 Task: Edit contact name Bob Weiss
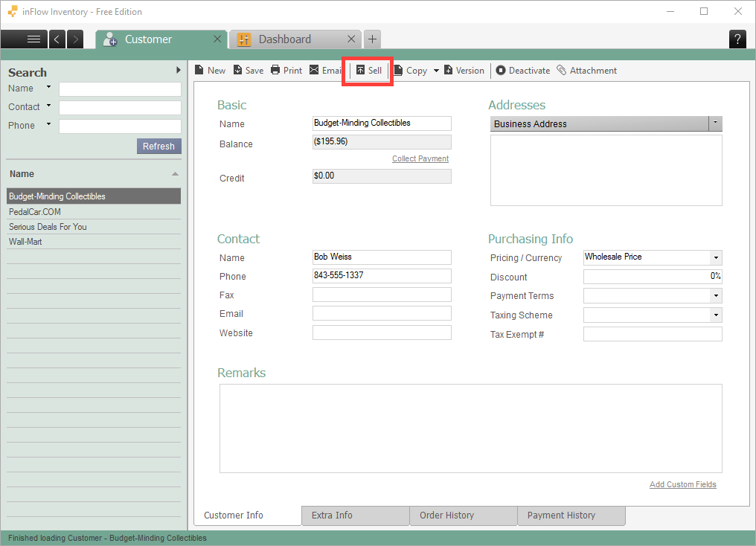pyautogui.click(x=382, y=257)
